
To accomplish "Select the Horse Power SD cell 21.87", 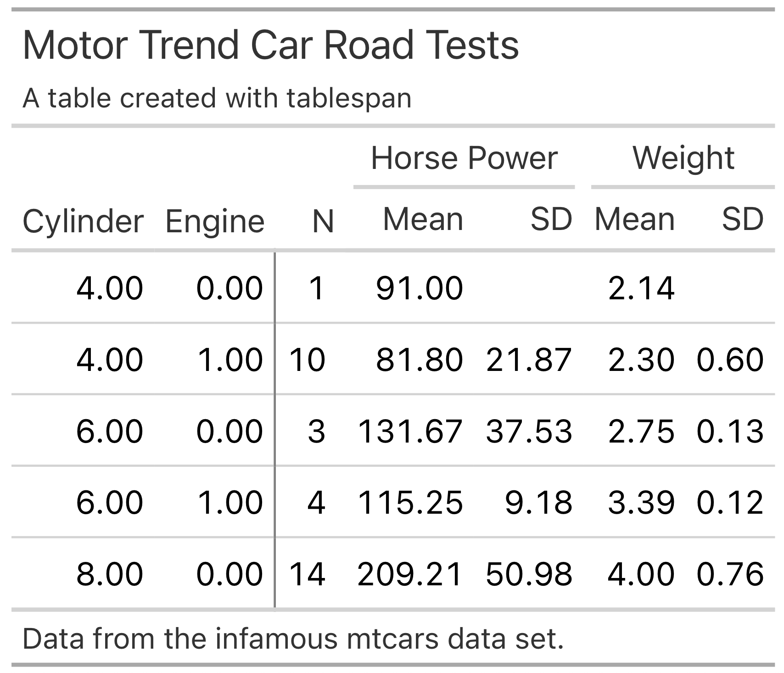I will click(529, 359).
